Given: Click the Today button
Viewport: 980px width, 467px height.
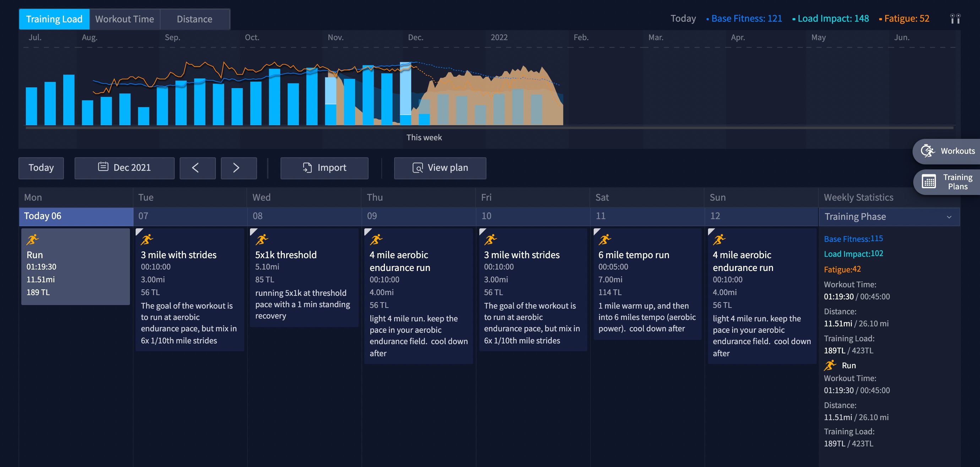Looking at the screenshot, I should click(x=41, y=168).
